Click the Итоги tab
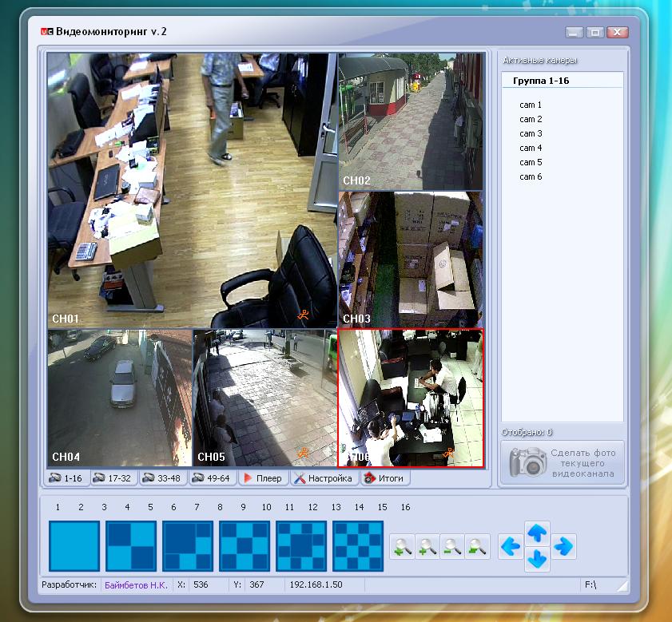The height and width of the screenshot is (622, 672). (x=385, y=478)
